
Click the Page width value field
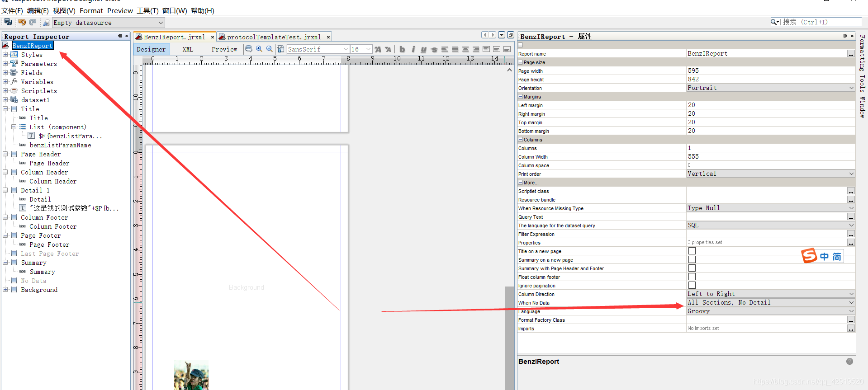pyautogui.click(x=770, y=70)
